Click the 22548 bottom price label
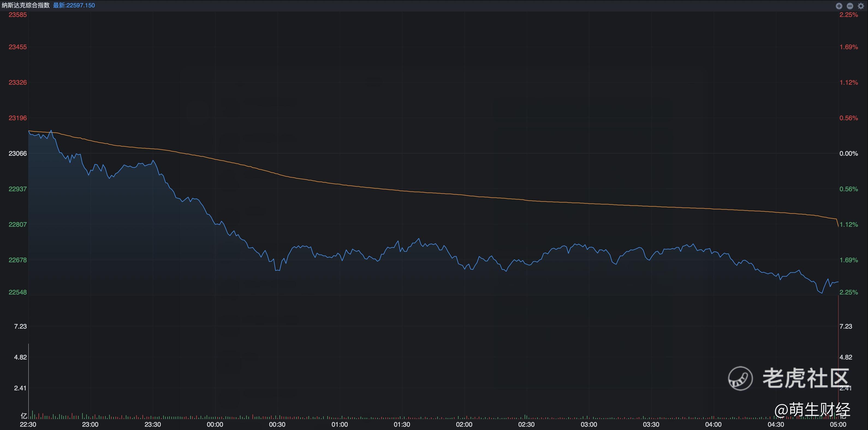Screen dimensions: 868x430 (x=17, y=292)
